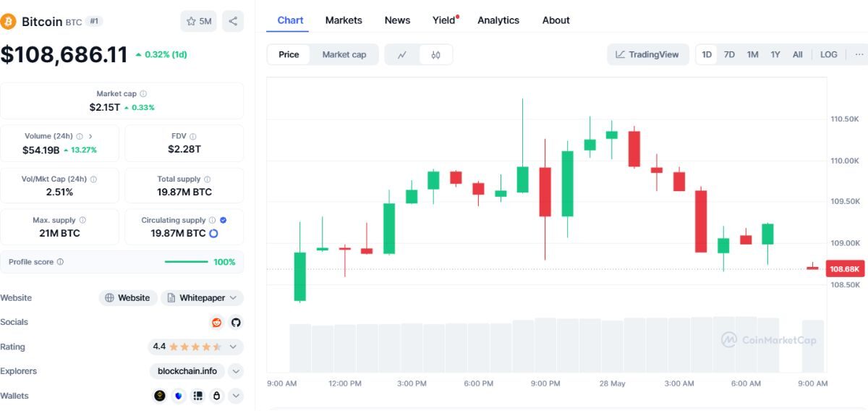Click the Bitcoin logo icon
Image resolution: width=868 pixels, height=411 pixels.
coord(9,22)
